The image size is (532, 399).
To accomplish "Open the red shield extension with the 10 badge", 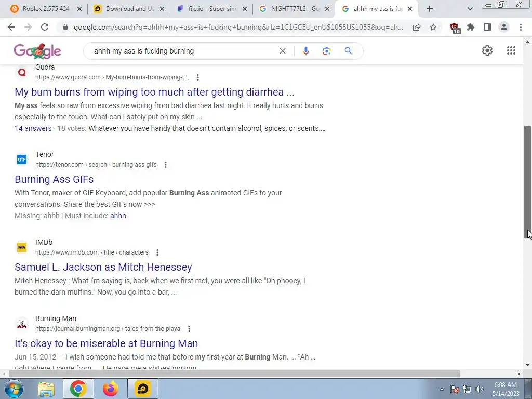I will click(x=455, y=28).
